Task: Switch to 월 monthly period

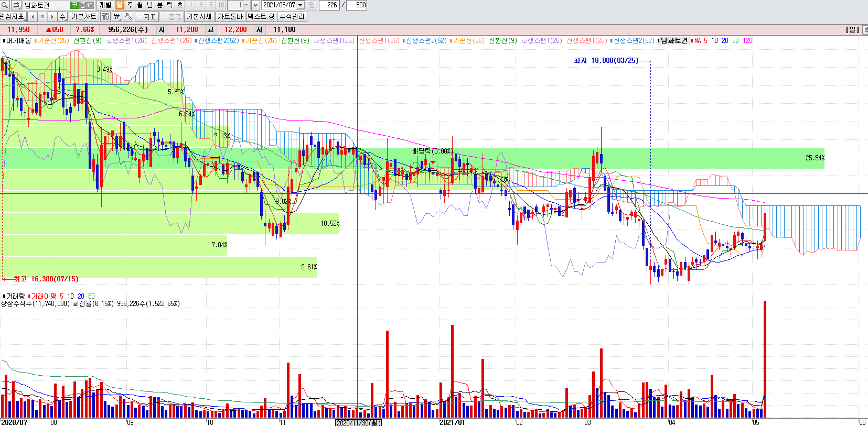Action: click(140, 5)
